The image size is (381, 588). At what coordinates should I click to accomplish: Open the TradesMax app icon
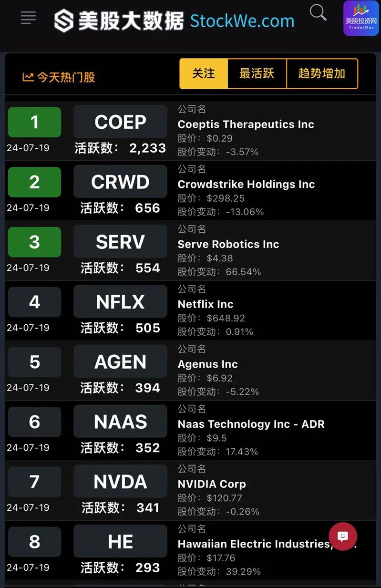pos(361,18)
